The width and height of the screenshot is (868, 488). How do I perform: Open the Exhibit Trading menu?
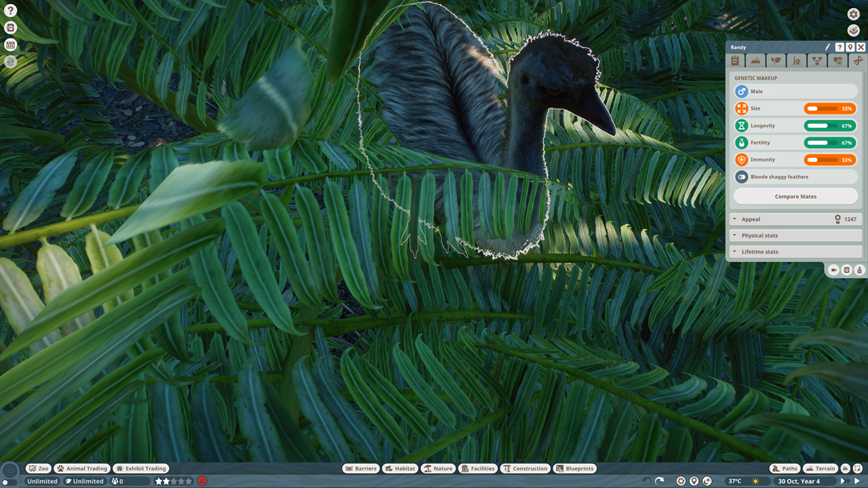point(141,468)
